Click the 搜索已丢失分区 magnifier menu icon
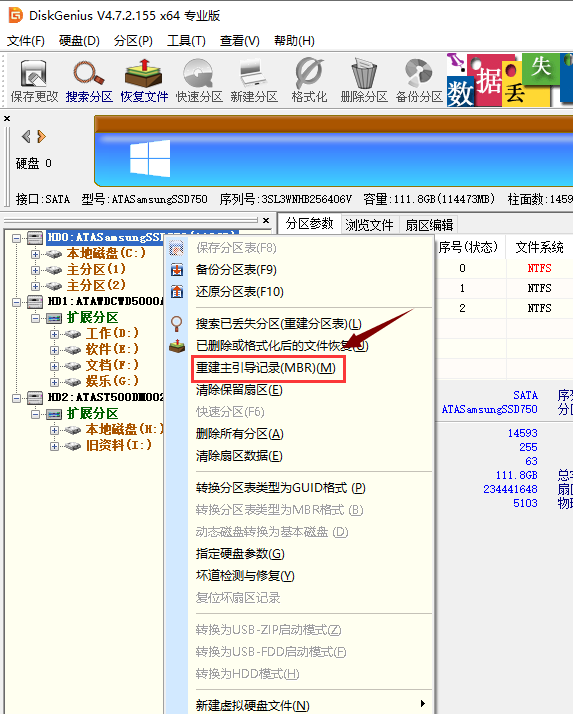The width and height of the screenshot is (573, 714). tap(177, 324)
